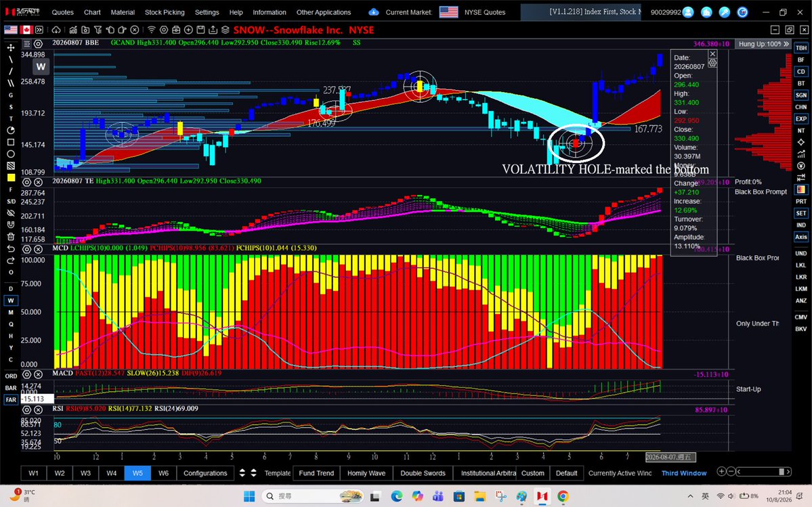Toggle the Axis button
The width and height of the screenshot is (812, 507).
[x=801, y=237]
